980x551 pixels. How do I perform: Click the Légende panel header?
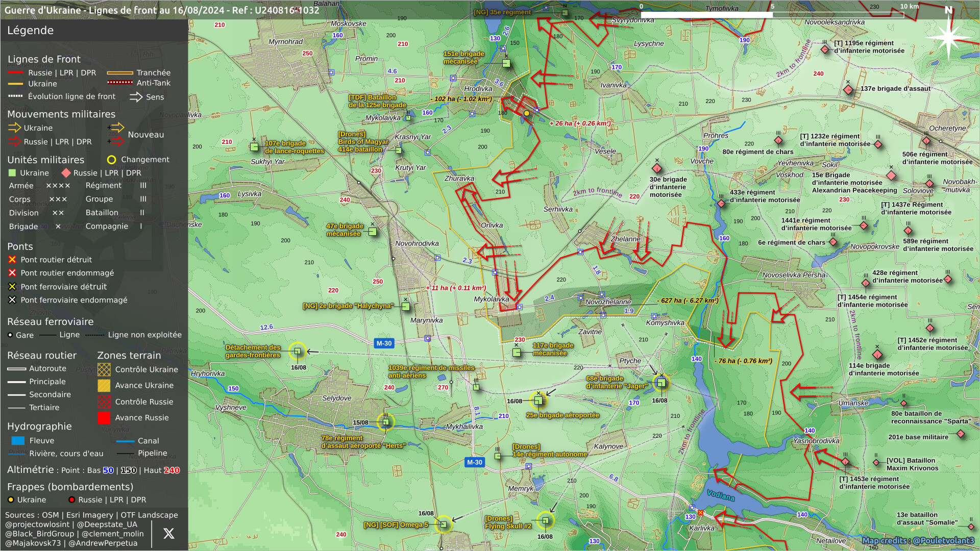pos(31,30)
